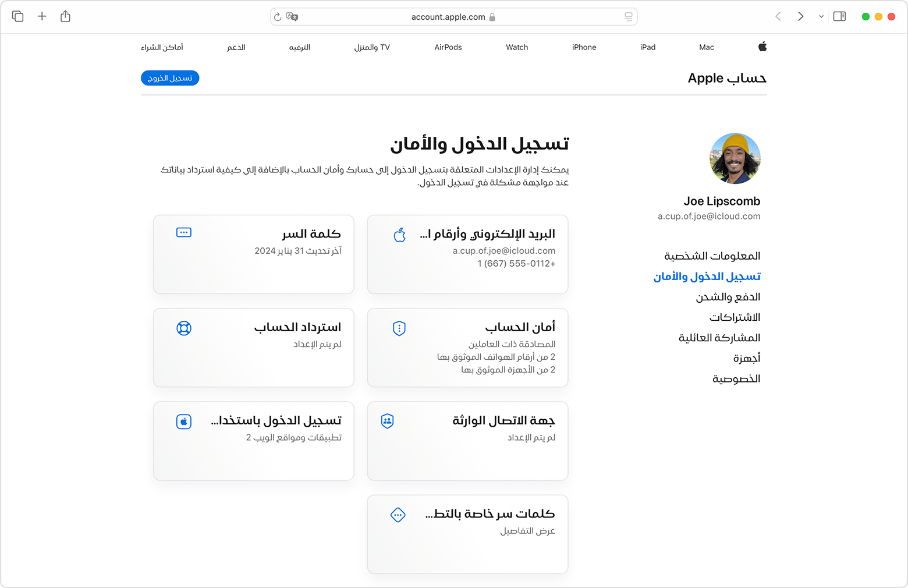The height and width of the screenshot is (588, 908).
Task: Open the كلمات سر خاصة بالتط card title
Action: [x=490, y=513]
